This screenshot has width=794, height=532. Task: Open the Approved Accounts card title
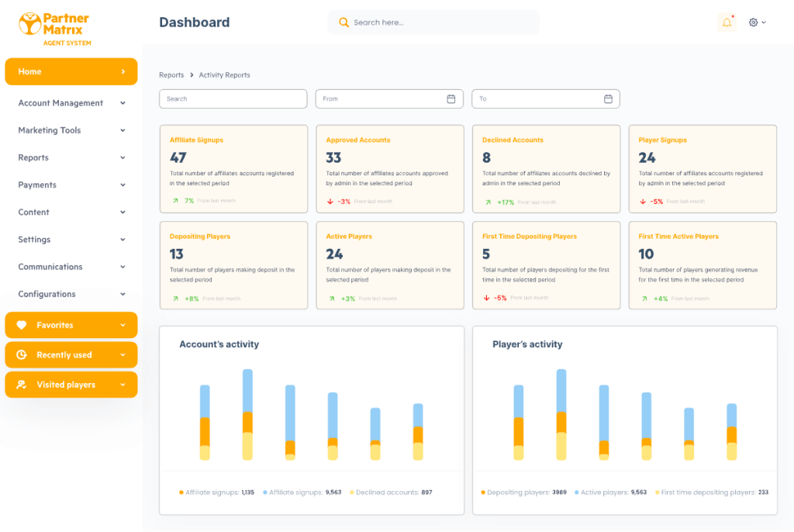(x=358, y=140)
